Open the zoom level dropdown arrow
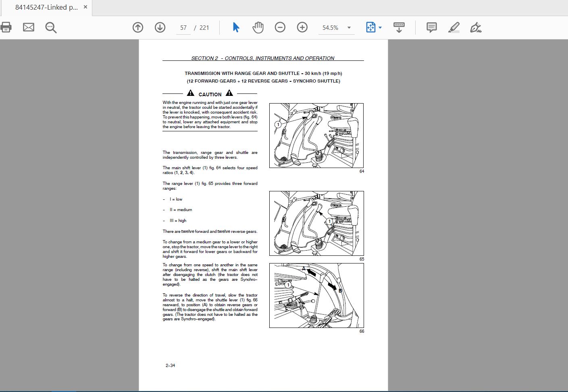Image resolution: width=568 pixels, height=392 pixels. coord(349,28)
